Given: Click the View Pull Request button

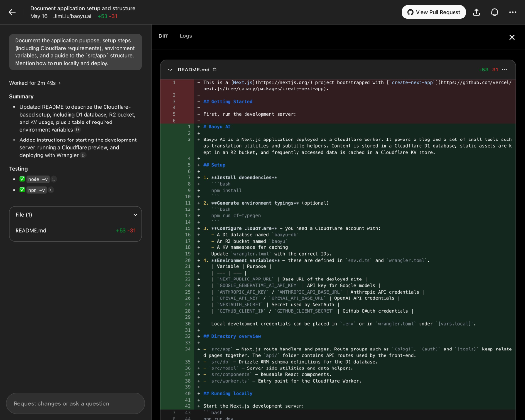Looking at the screenshot, I should [434, 12].
